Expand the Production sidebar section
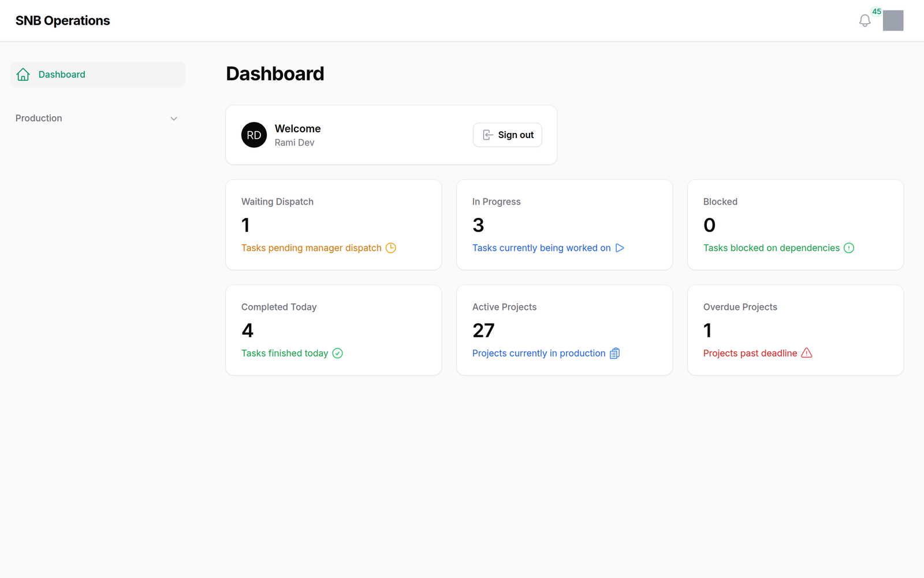 coord(98,118)
